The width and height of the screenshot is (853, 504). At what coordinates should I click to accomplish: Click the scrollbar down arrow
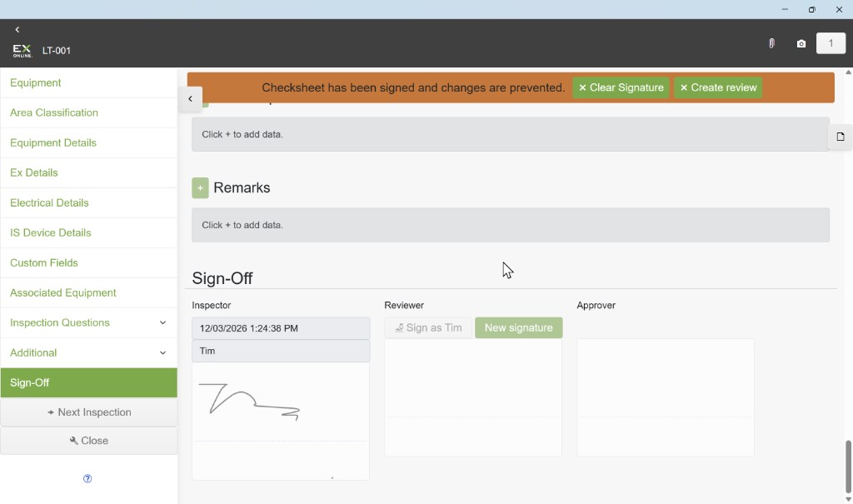point(848,499)
